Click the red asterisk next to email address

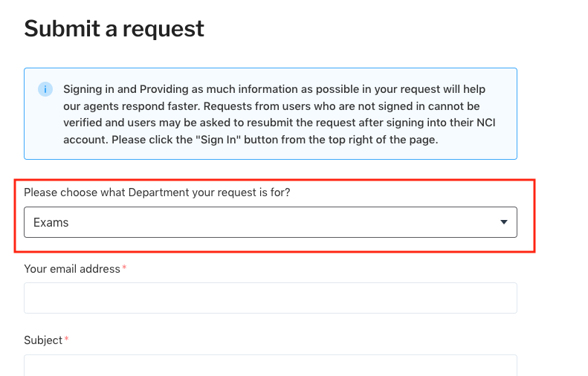(124, 269)
